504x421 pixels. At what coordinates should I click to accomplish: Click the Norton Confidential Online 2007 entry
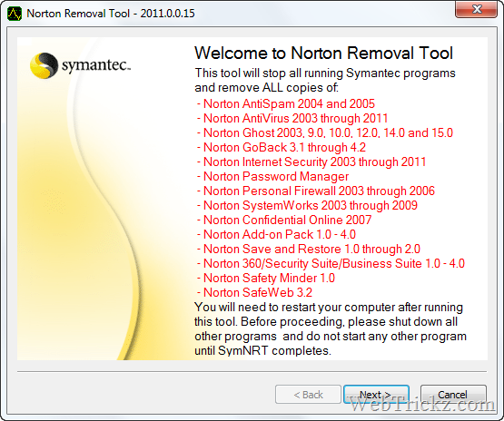[284, 220]
